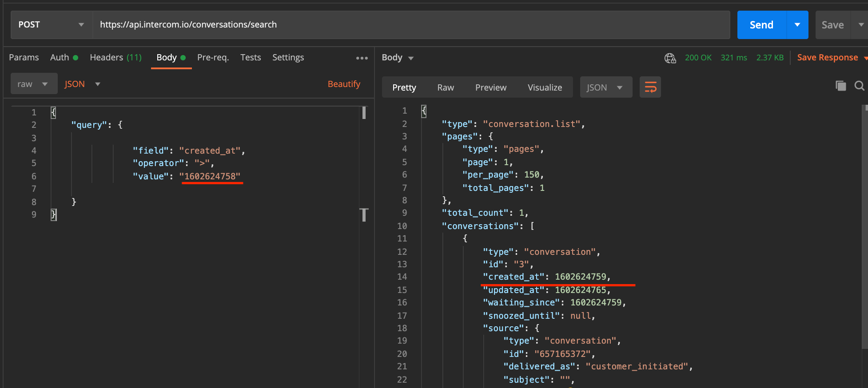
Task: Click the Beautify link
Action: (x=344, y=84)
